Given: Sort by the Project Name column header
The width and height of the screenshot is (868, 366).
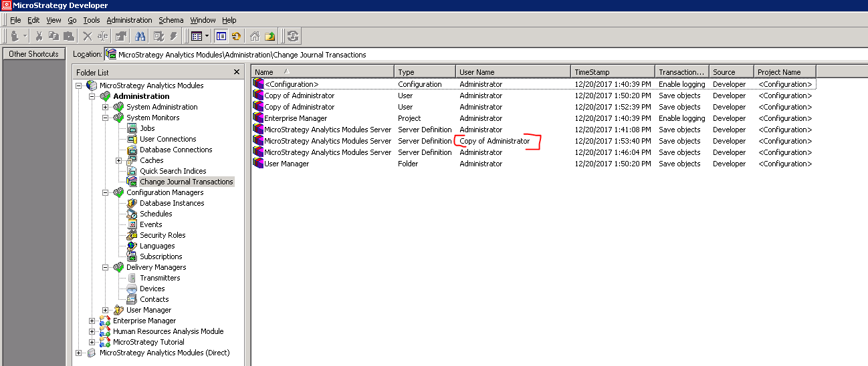Looking at the screenshot, I should click(785, 71).
